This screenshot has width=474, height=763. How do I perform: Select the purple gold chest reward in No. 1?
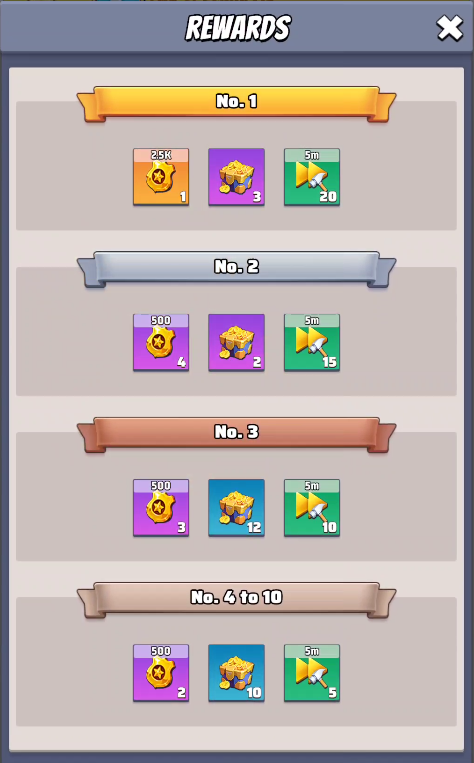237,177
